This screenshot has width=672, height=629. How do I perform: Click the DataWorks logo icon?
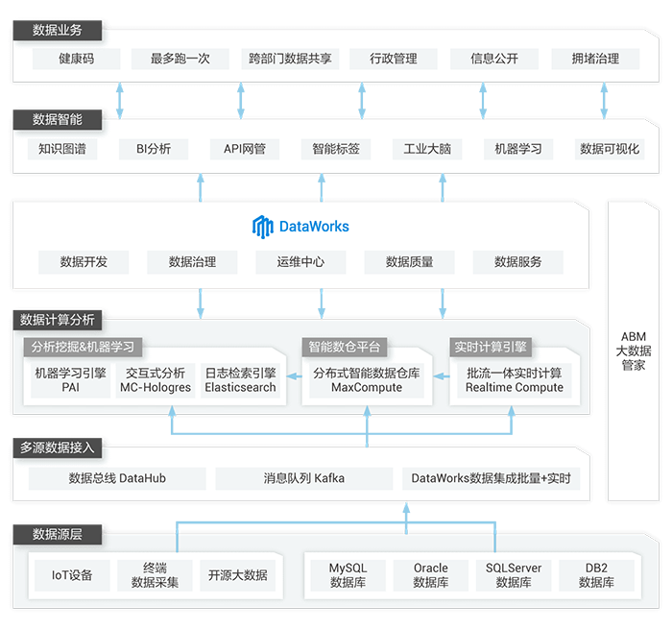point(262,227)
